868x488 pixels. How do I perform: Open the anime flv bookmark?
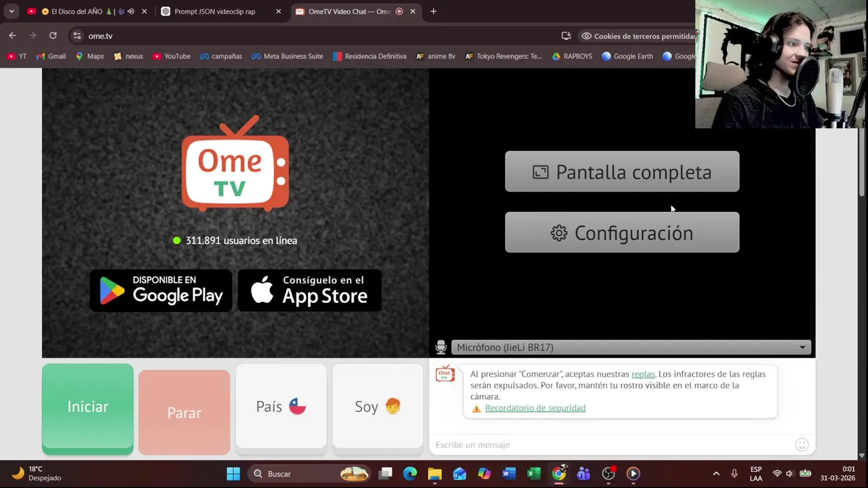[436, 56]
